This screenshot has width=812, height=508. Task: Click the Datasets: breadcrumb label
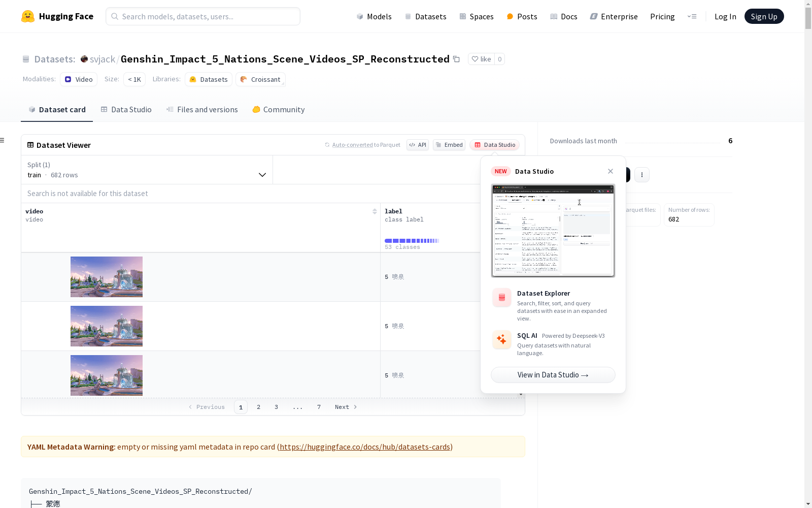pyautogui.click(x=55, y=59)
